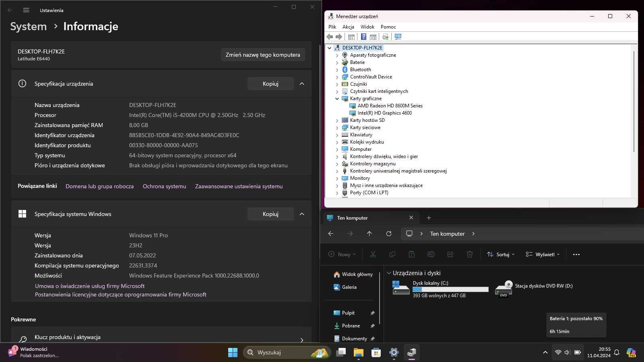This screenshot has width=644, height=362.
Task: Click Zmień nazwę tego komputera button
Action: pyautogui.click(x=263, y=55)
